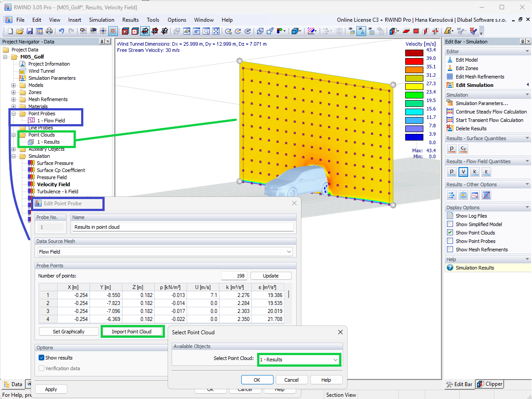The width and height of the screenshot is (532, 399).
Task: Enable Show Mesh Refinements option
Action: point(449,249)
